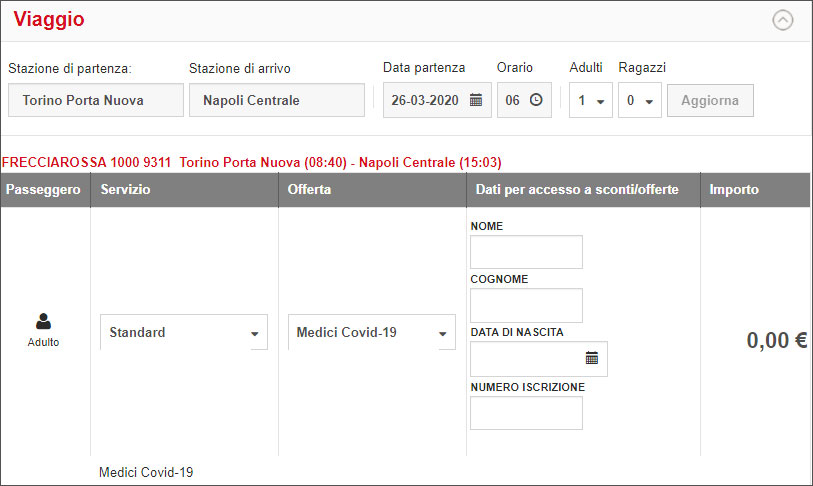Viewport: 813px width, 486px height.
Task: Click the Stazione di arrivo label
Action: pos(240,68)
